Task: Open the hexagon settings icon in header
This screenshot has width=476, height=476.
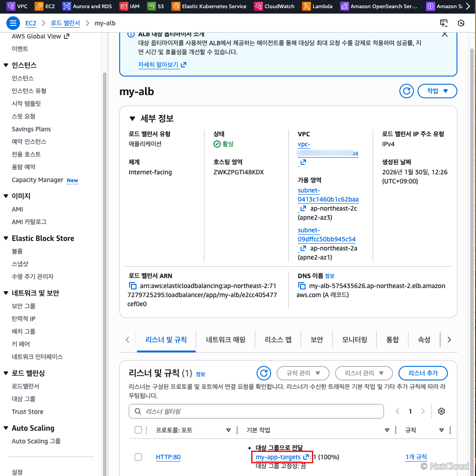Action: pos(461,23)
